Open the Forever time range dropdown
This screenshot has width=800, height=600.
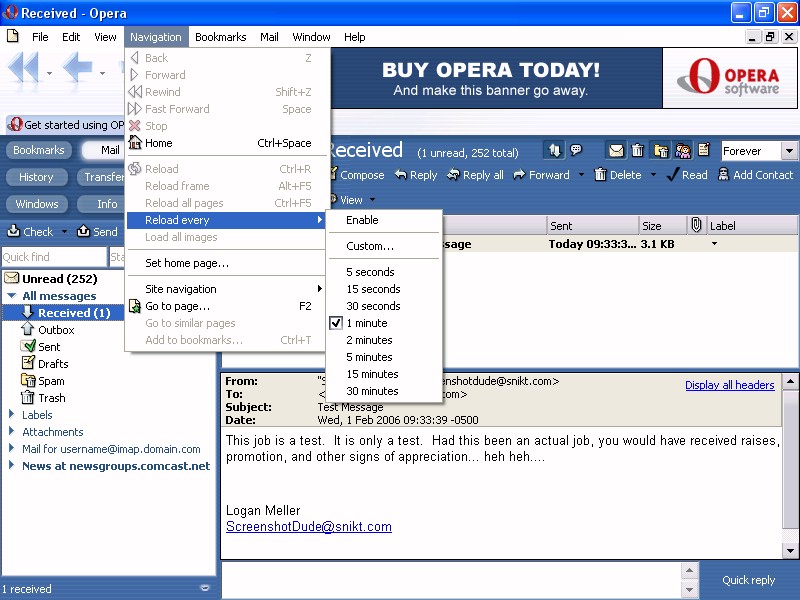tap(789, 151)
